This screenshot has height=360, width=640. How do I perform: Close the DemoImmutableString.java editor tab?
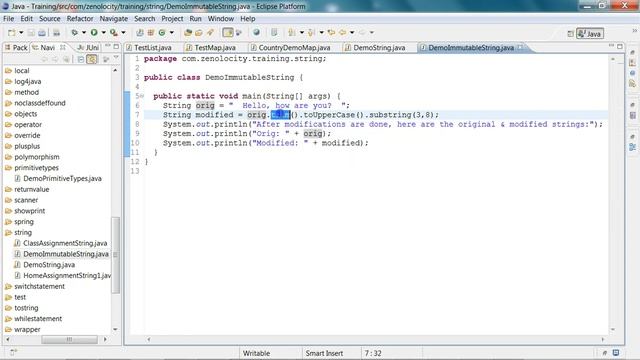(x=520, y=47)
